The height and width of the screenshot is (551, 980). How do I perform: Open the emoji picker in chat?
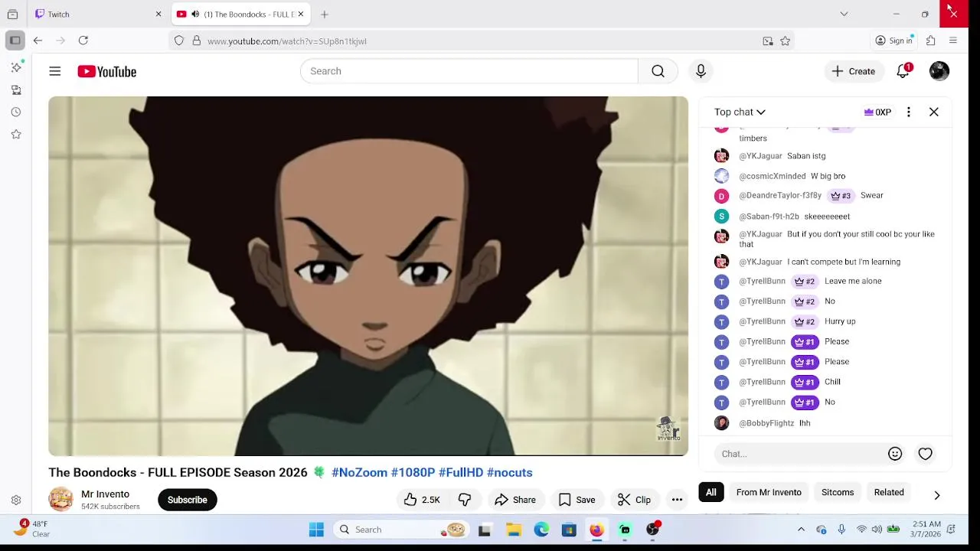coord(895,454)
